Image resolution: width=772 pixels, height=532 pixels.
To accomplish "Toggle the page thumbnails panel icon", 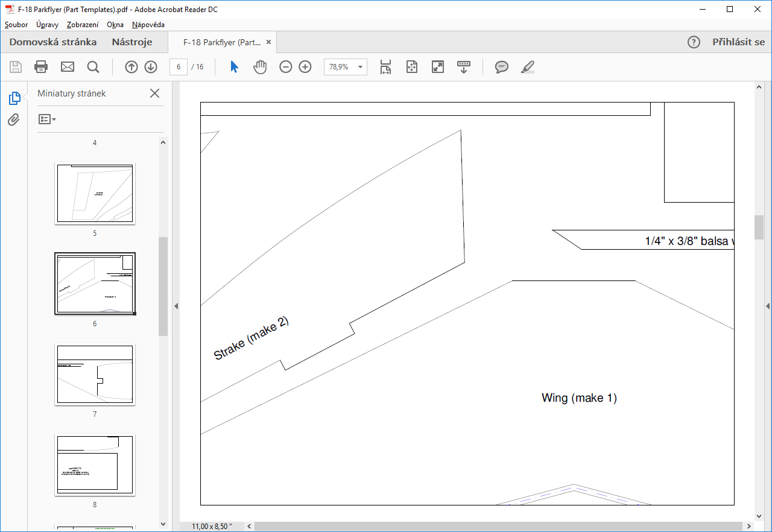I will coord(14,98).
